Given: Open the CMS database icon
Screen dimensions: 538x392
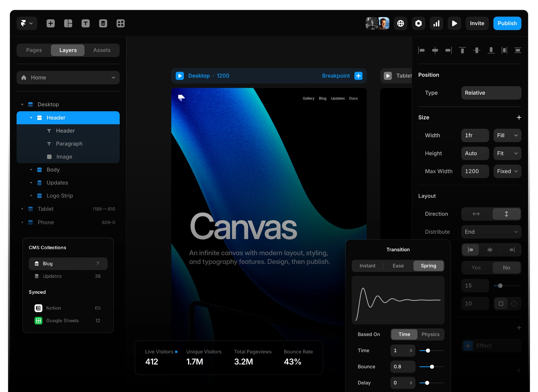Looking at the screenshot, I should tap(103, 23).
